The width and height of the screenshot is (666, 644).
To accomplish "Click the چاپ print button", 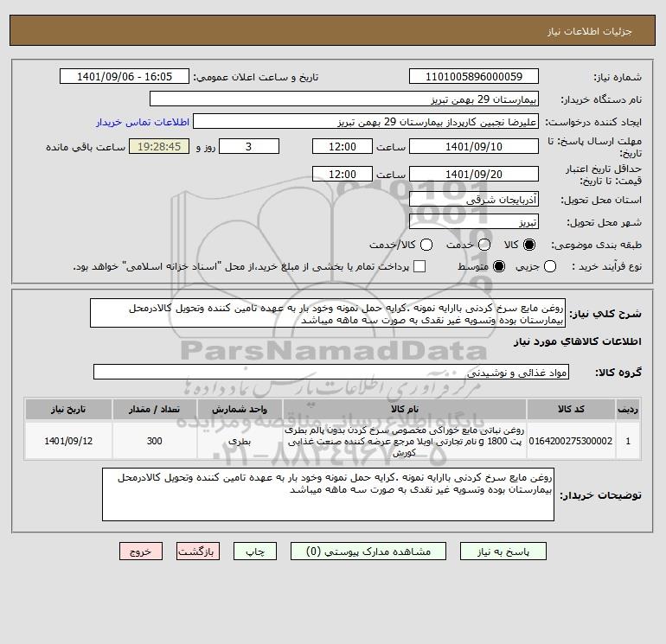I will [x=255, y=552].
